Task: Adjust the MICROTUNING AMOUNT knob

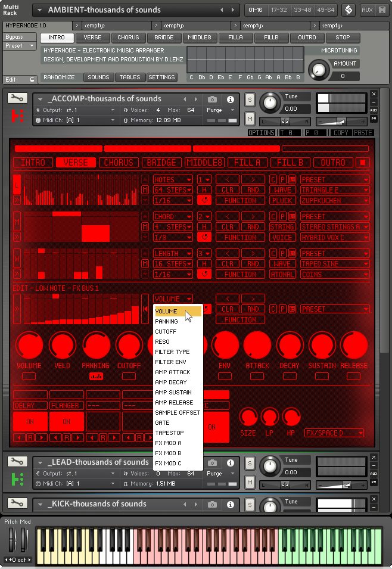Action: 318,69
